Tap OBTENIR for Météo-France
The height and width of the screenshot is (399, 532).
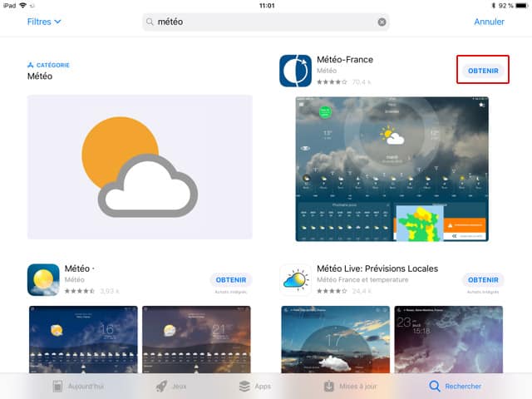point(483,71)
